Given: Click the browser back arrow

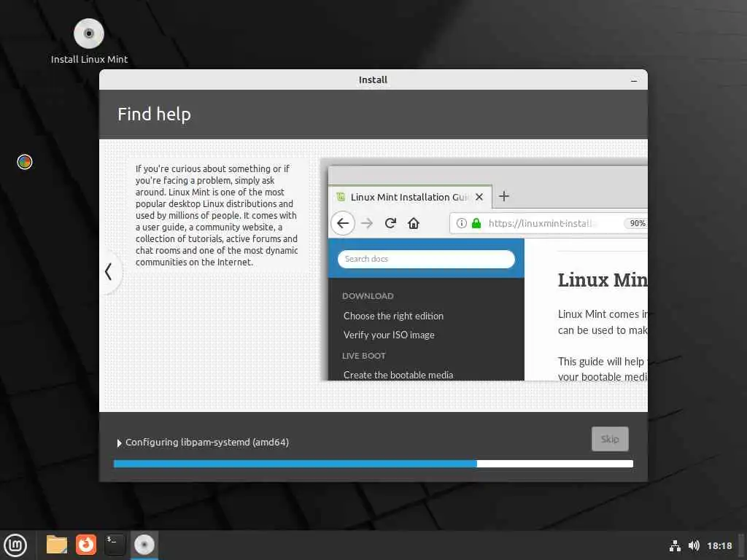Looking at the screenshot, I should (x=343, y=223).
